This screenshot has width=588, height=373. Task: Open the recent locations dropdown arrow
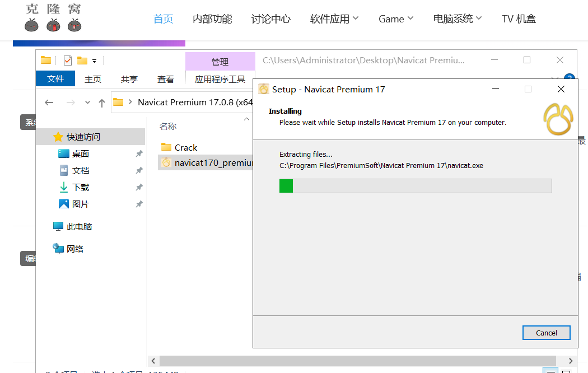[87, 102]
